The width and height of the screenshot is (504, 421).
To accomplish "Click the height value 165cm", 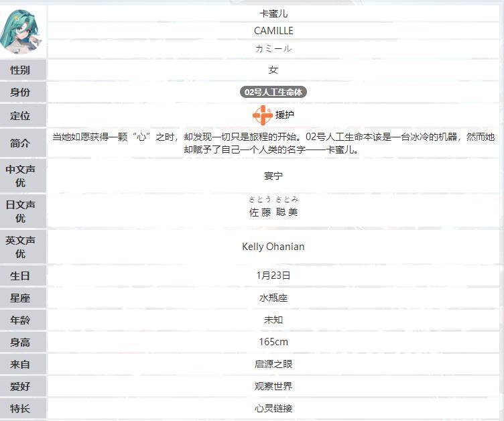I will [x=273, y=342].
